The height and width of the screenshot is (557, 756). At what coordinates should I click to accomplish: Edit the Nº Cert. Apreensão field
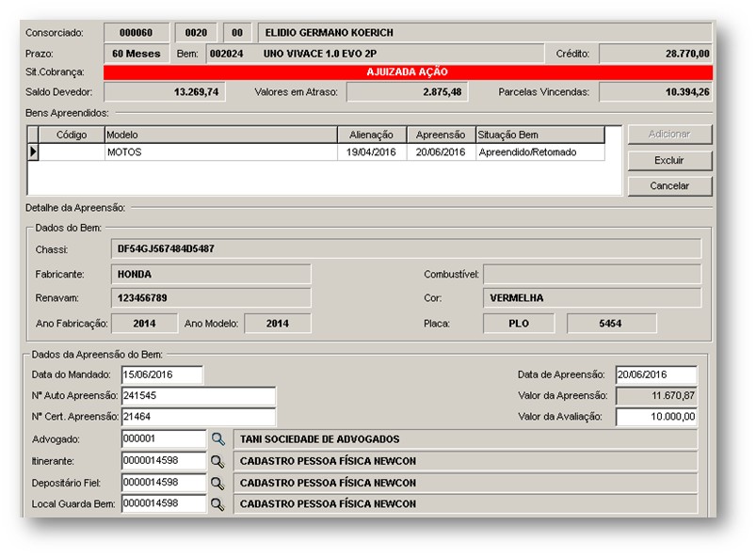[x=198, y=417]
